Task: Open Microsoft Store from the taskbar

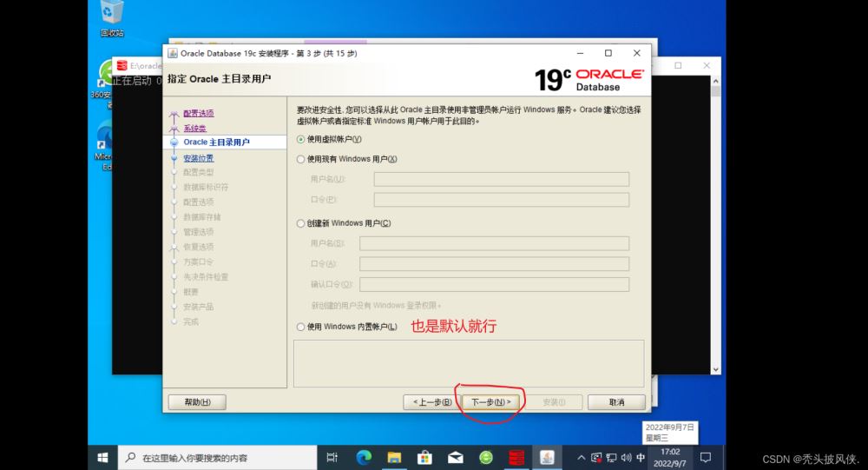Action: [x=424, y=457]
